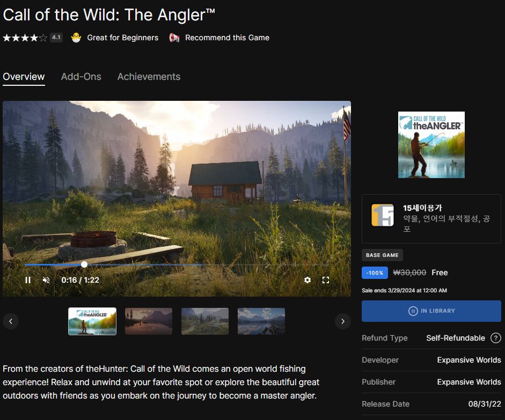
Task: Click the 15세이용가 rating title
Action: coord(422,208)
